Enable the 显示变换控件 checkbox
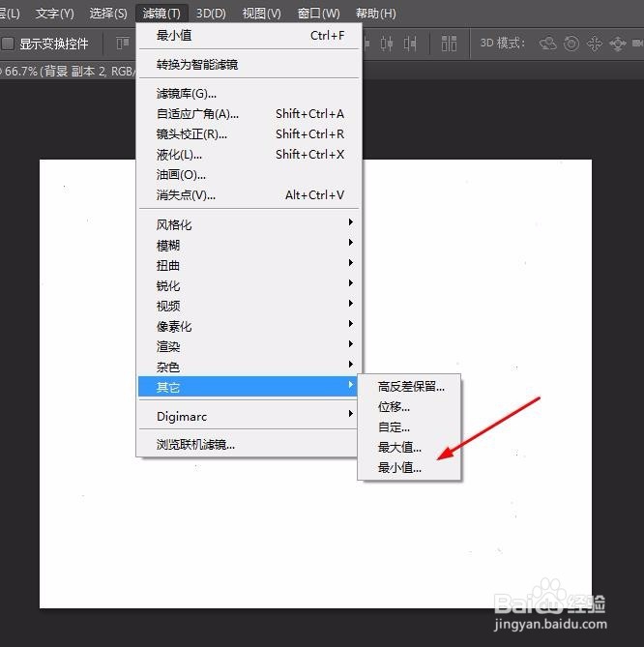Screen dimensions: 644x647 [8, 44]
